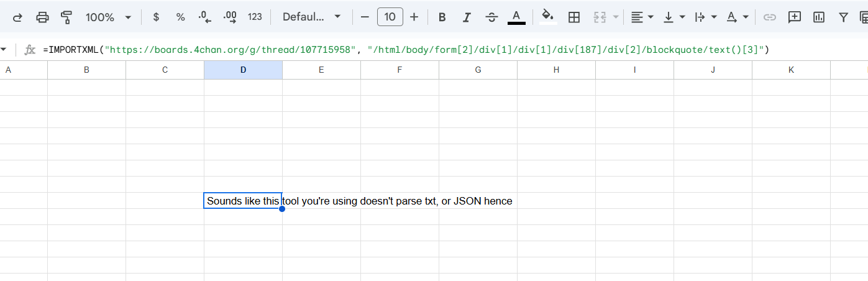Select column C header

pos(165,70)
